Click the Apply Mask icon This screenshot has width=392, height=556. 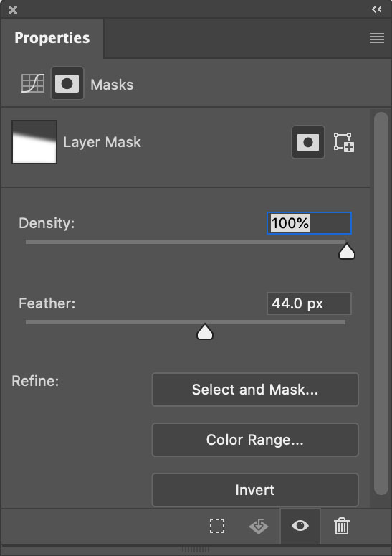[x=259, y=526]
